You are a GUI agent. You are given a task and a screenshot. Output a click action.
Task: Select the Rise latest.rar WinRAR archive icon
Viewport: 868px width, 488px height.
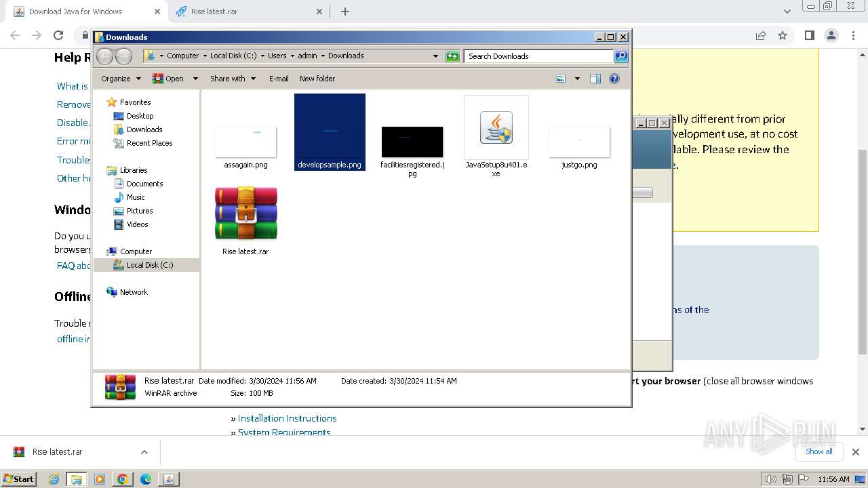[x=245, y=214]
